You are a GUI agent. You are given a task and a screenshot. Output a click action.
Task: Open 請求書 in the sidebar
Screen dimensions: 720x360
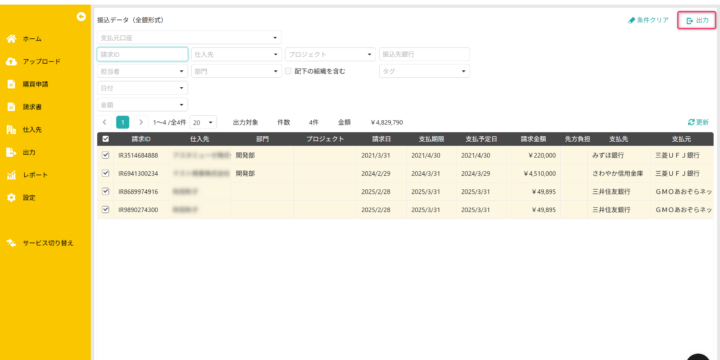[32, 107]
